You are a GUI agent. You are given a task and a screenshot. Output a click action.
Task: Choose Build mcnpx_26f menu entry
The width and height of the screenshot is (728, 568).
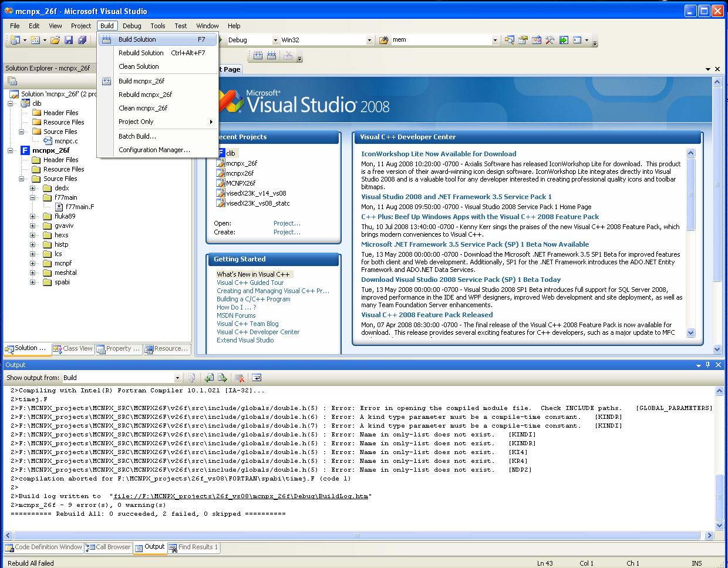[x=158, y=81]
